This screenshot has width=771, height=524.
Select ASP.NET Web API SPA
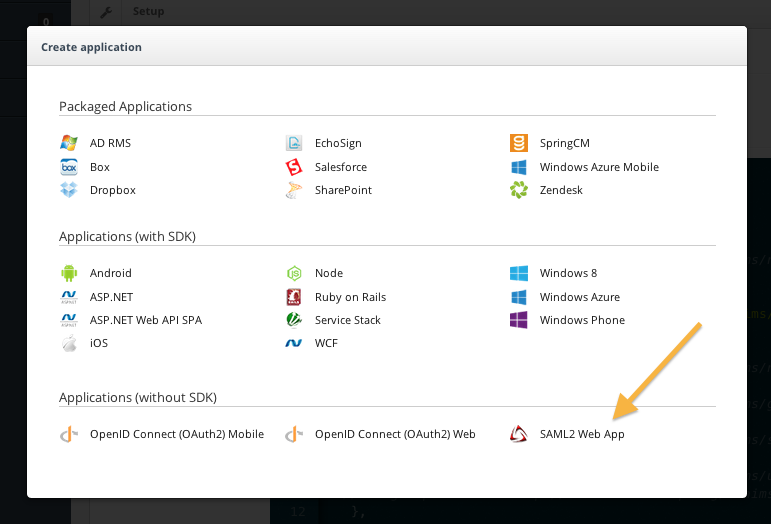(x=146, y=320)
